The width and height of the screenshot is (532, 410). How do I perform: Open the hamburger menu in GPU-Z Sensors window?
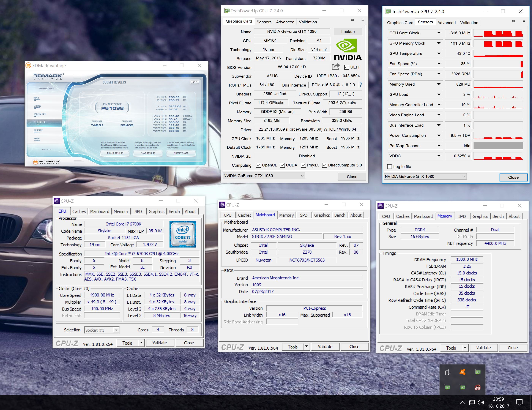(524, 21)
